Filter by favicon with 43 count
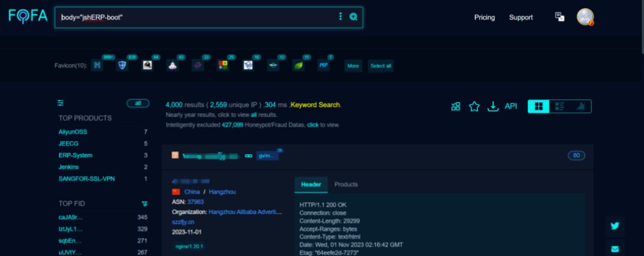The image size is (644, 256). [173, 65]
